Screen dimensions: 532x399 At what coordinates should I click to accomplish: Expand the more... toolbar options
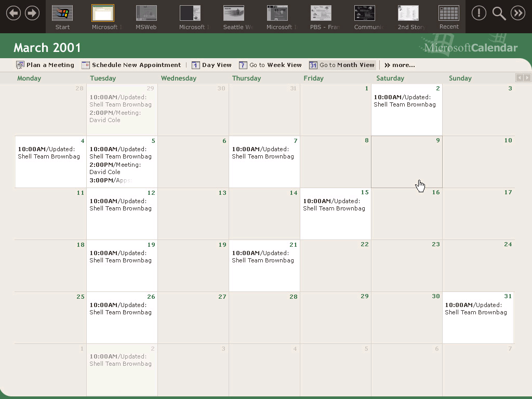pos(400,65)
